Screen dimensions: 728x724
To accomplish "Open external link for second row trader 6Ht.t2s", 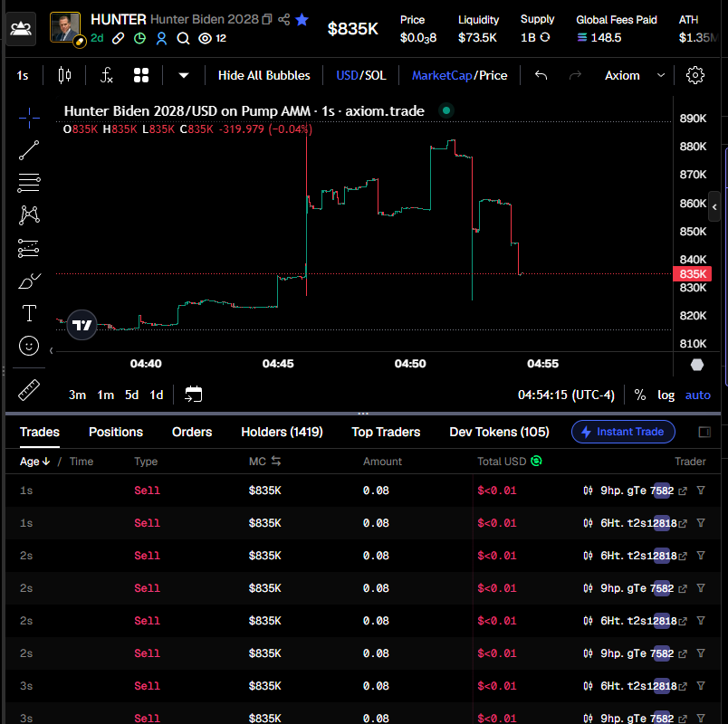I will click(x=683, y=523).
